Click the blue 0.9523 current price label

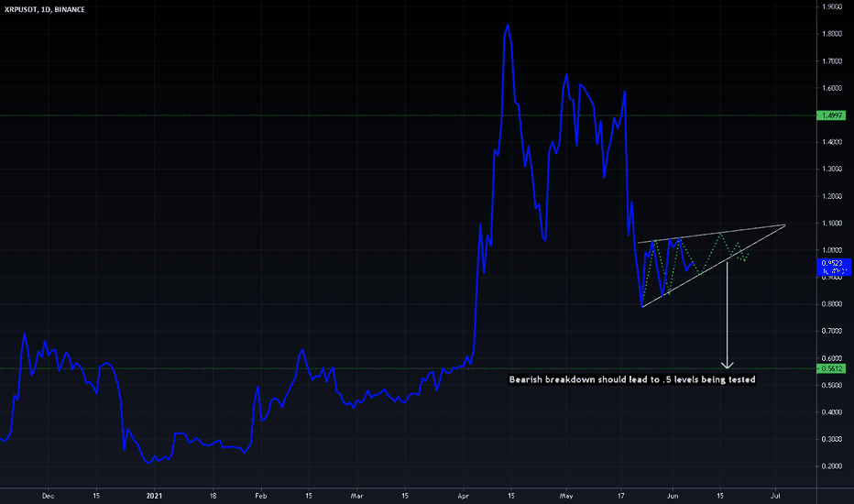coord(833,267)
